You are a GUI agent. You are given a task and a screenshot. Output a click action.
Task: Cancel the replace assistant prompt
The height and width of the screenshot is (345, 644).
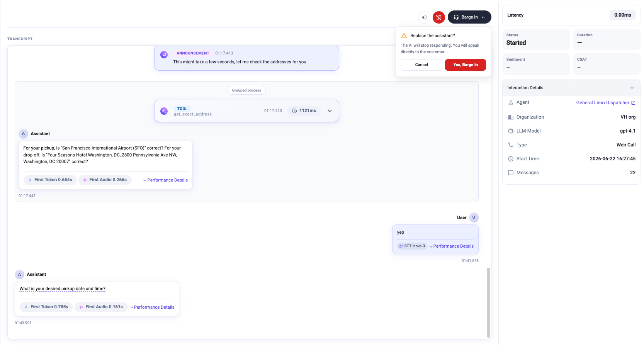pos(421,65)
